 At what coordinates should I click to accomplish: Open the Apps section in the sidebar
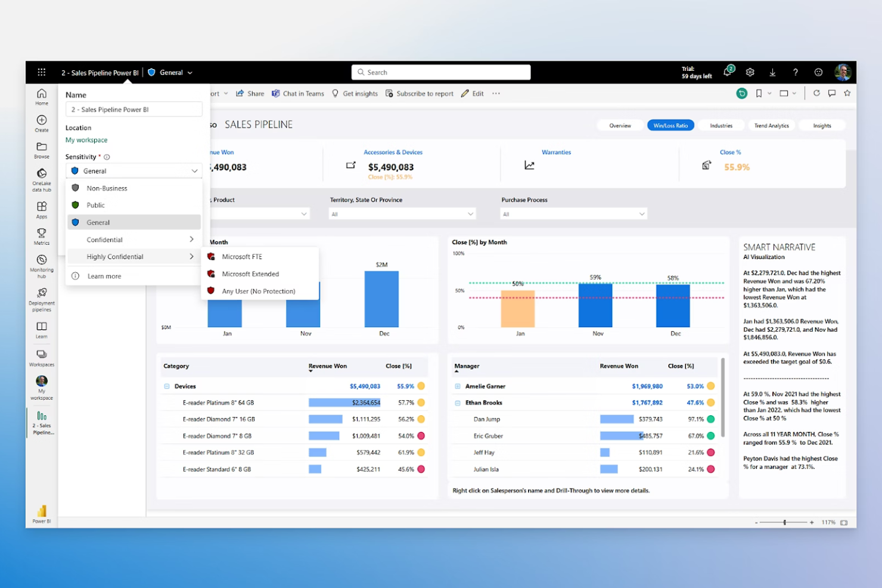pos(41,209)
